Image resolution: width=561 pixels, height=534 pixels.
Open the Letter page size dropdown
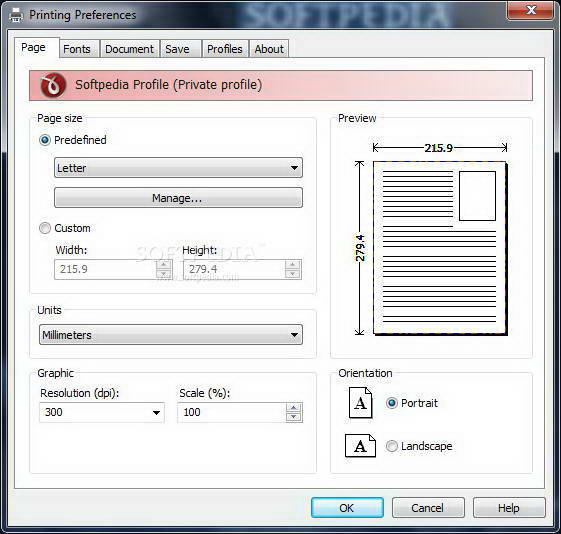point(178,167)
